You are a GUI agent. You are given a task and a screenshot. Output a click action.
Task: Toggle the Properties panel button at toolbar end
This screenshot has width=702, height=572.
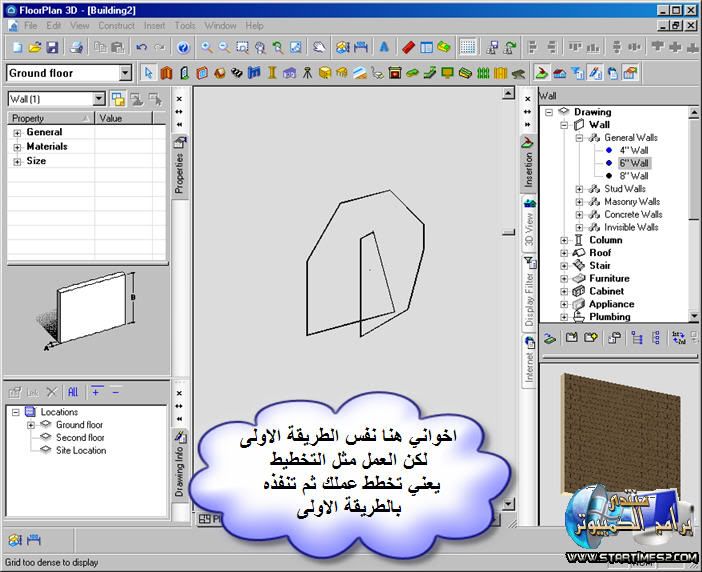630,73
